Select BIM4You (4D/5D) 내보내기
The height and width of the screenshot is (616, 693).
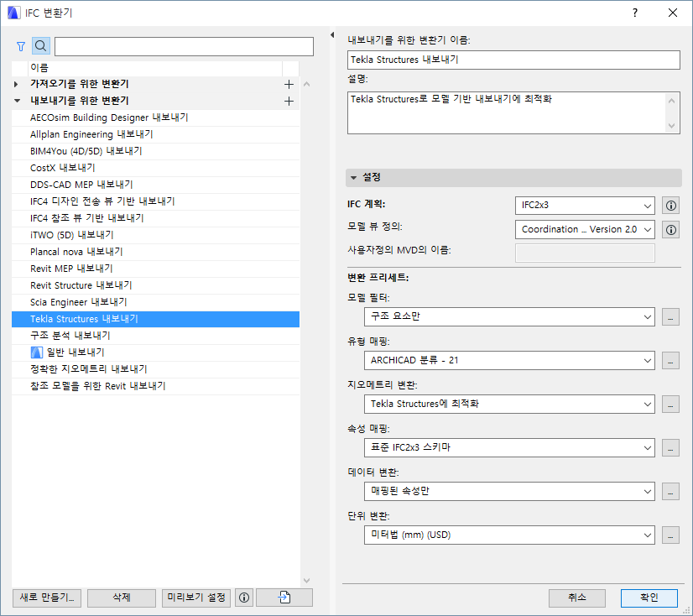(155, 151)
